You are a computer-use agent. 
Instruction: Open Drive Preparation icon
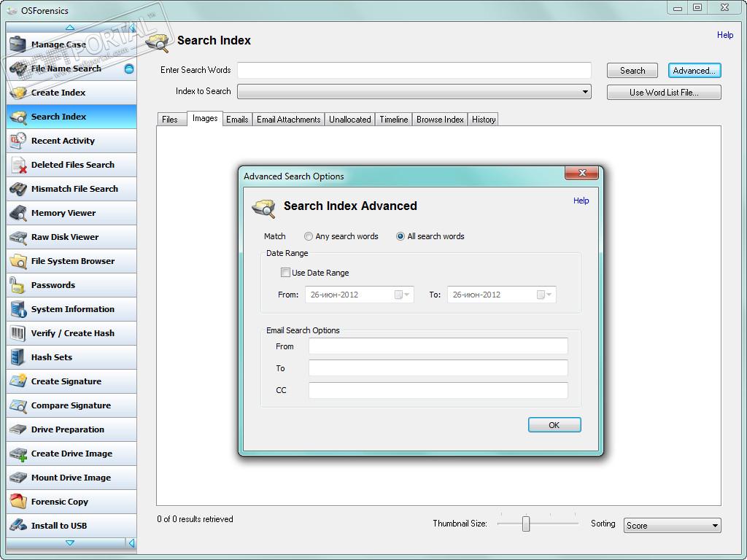18,429
